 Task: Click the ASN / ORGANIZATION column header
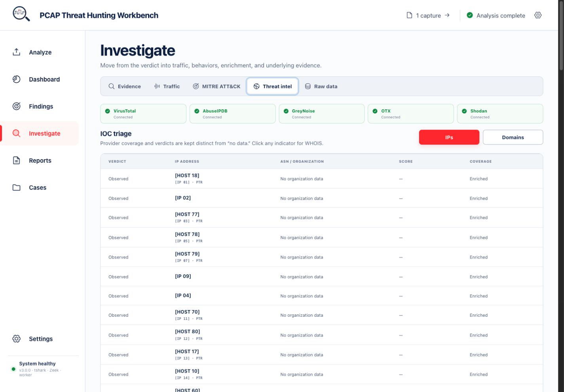tap(302, 162)
